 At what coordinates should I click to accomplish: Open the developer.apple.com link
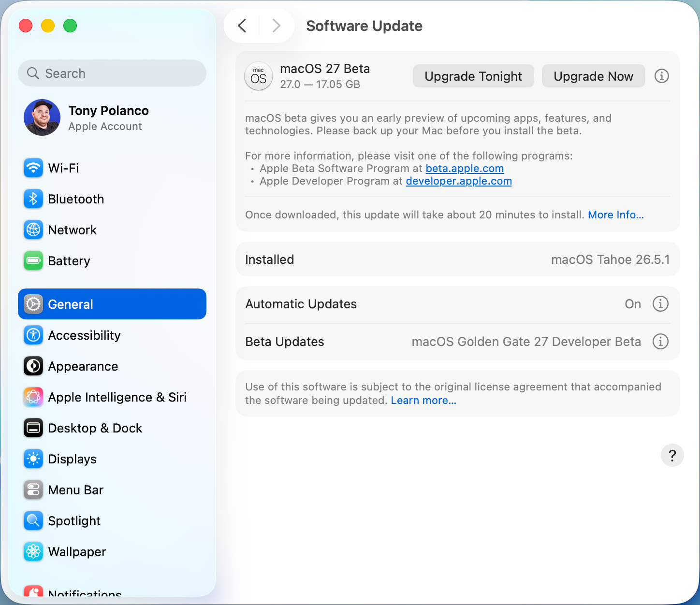pyautogui.click(x=459, y=181)
